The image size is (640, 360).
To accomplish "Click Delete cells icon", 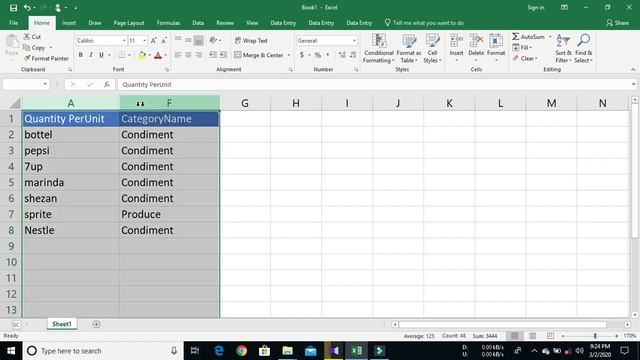I will coord(476,41).
